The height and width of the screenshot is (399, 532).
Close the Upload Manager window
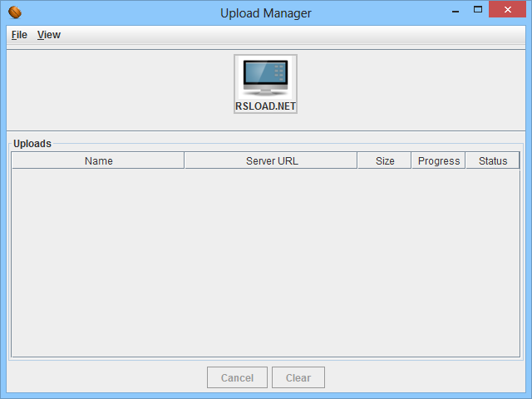coord(508,9)
